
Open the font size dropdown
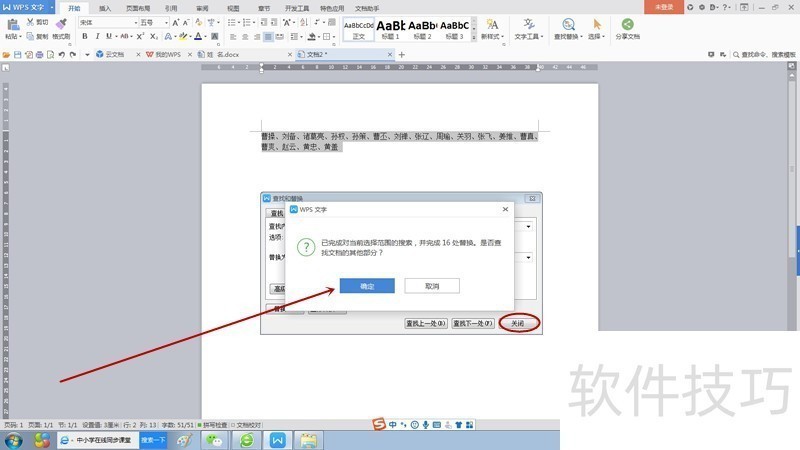pyautogui.click(x=166, y=22)
